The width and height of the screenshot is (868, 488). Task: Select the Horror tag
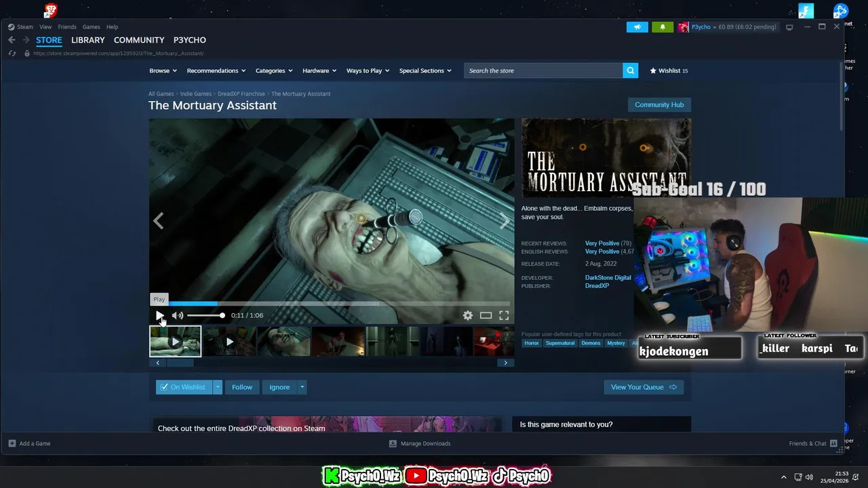[x=532, y=343]
